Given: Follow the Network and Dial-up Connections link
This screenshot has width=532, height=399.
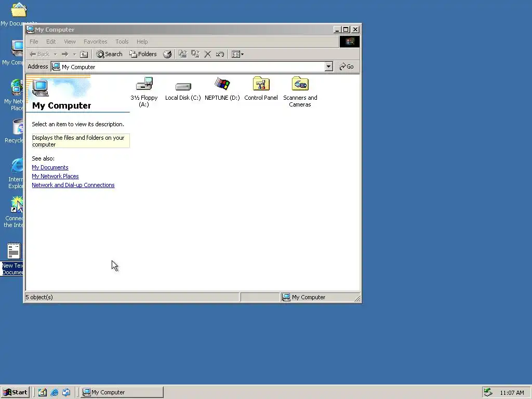Looking at the screenshot, I should pos(73,185).
